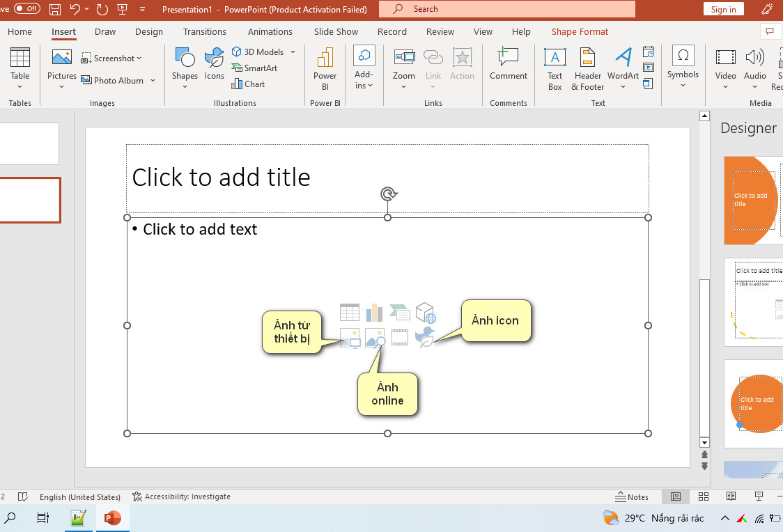Open the Icons gallery in the ribbon
This screenshot has width=783, height=532.
pyautogui.click(x=215, y=63)
